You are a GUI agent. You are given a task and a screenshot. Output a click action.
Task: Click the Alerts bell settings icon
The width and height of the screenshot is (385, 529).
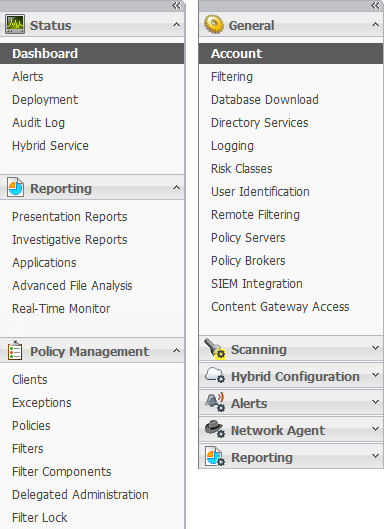215,402
